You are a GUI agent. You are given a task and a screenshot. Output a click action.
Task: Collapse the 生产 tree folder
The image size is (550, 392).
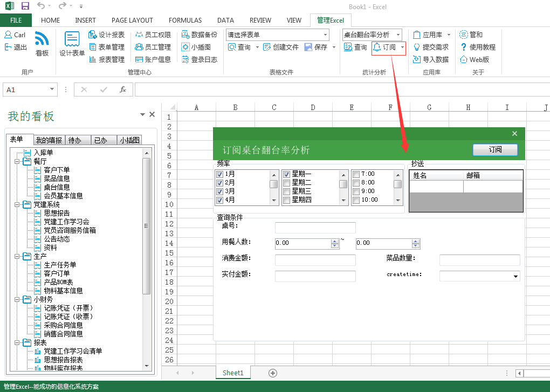pyautogui.click(x=17, y=257)
